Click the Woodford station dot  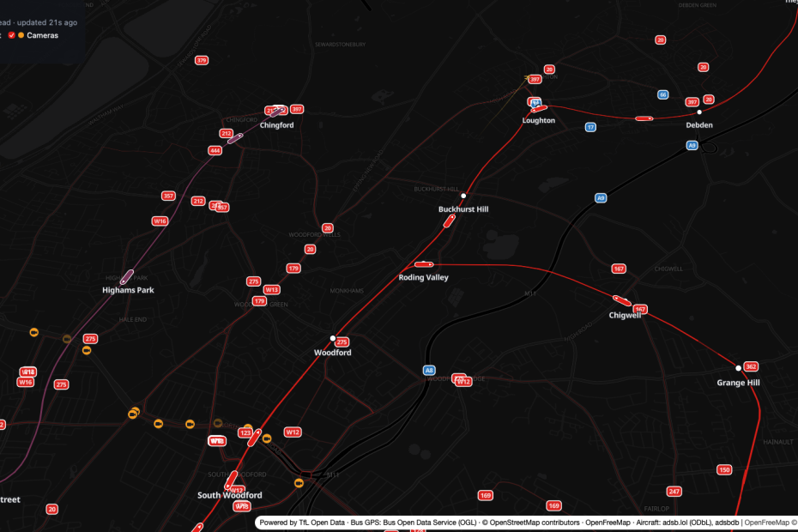(x=332, y=338)
